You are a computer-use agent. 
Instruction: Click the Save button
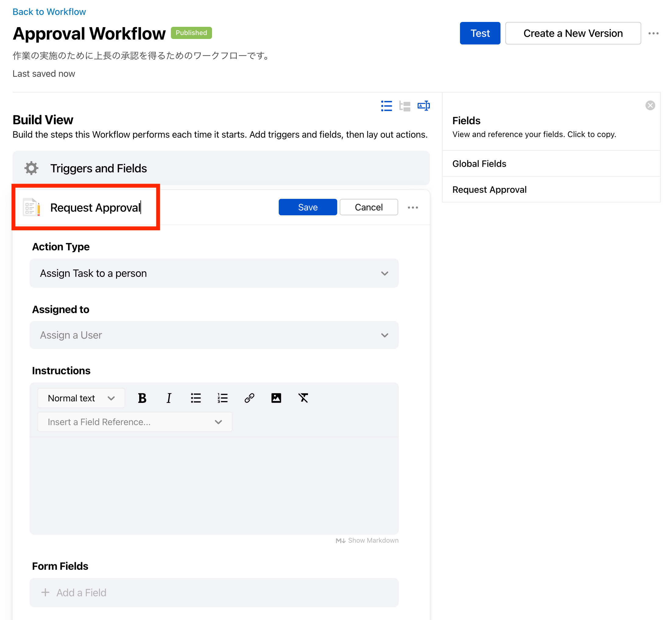307,207
